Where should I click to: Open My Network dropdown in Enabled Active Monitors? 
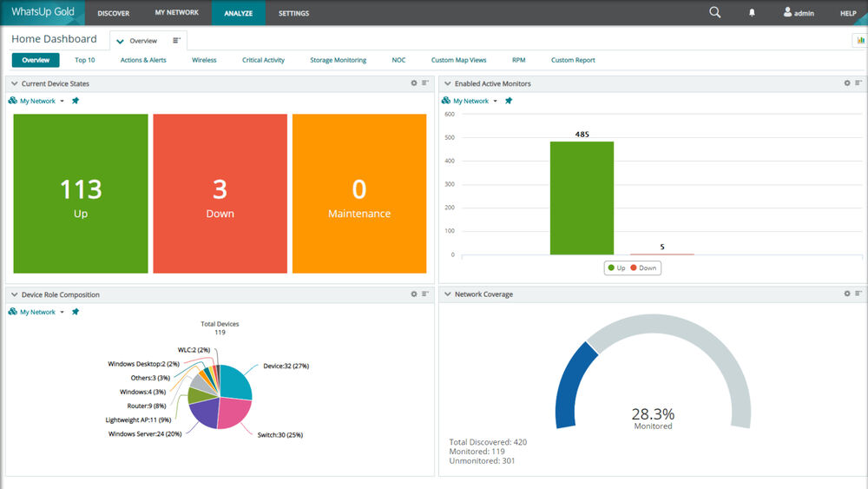pyautogui.click(x=495, y=102)
